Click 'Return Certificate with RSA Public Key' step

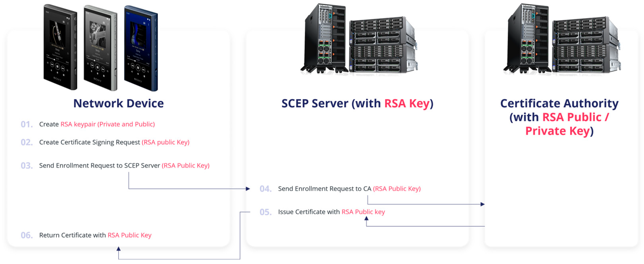pos(95,235)
